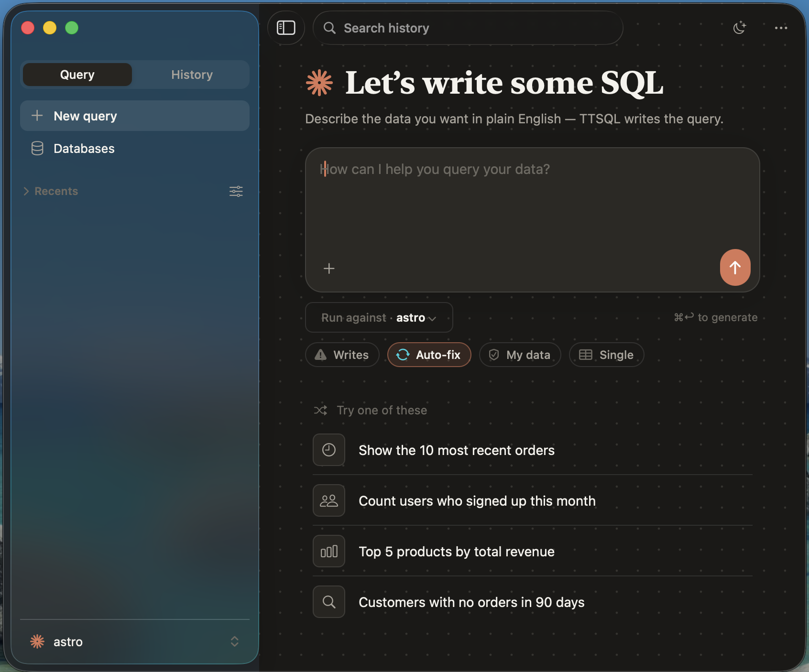Focus the Search history field

tap(468, 28)
